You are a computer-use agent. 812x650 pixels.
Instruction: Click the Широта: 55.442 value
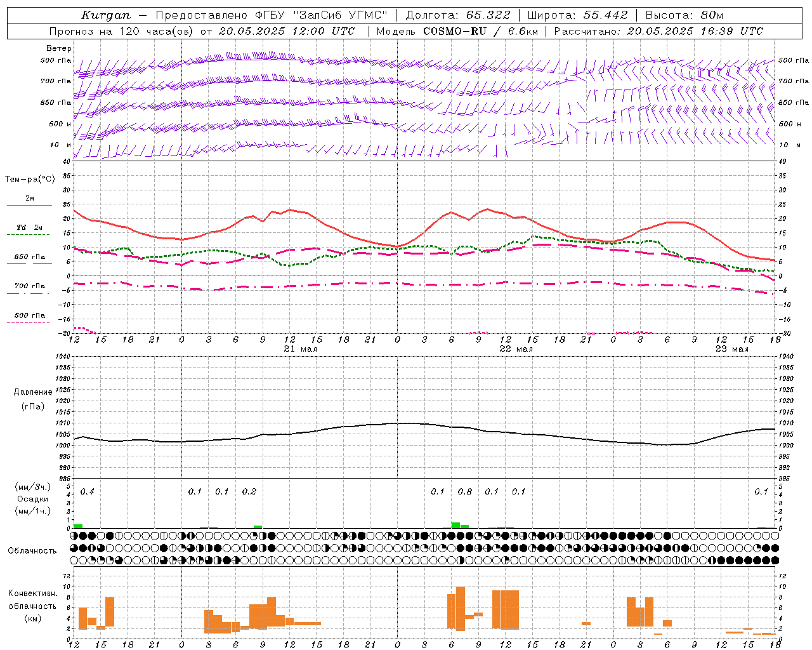578,15
